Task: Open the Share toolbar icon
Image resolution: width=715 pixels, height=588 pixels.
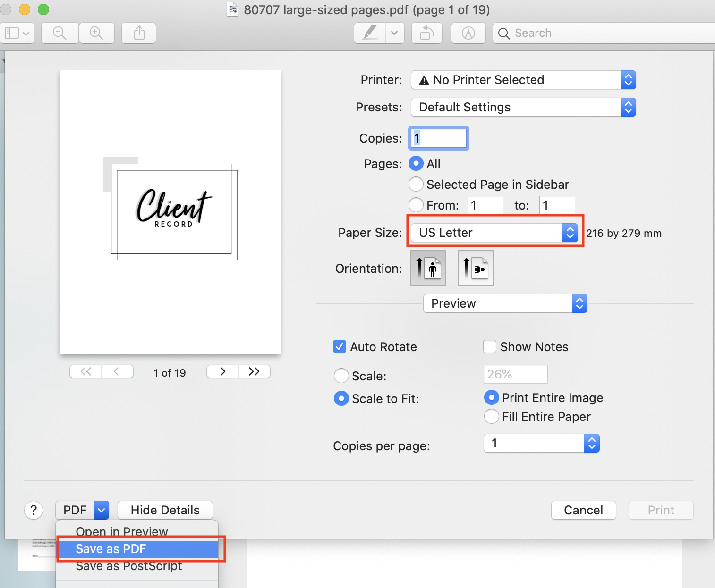Action: 139,33
